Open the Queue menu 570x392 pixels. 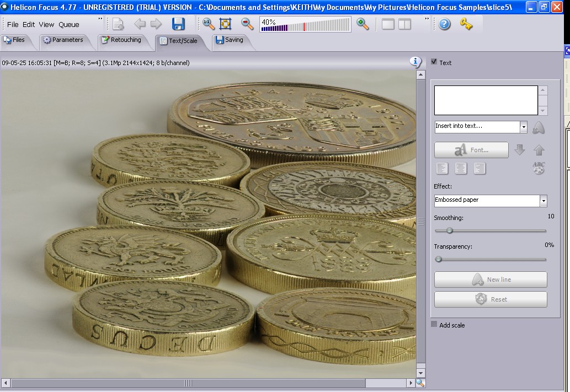coord(69,24)
